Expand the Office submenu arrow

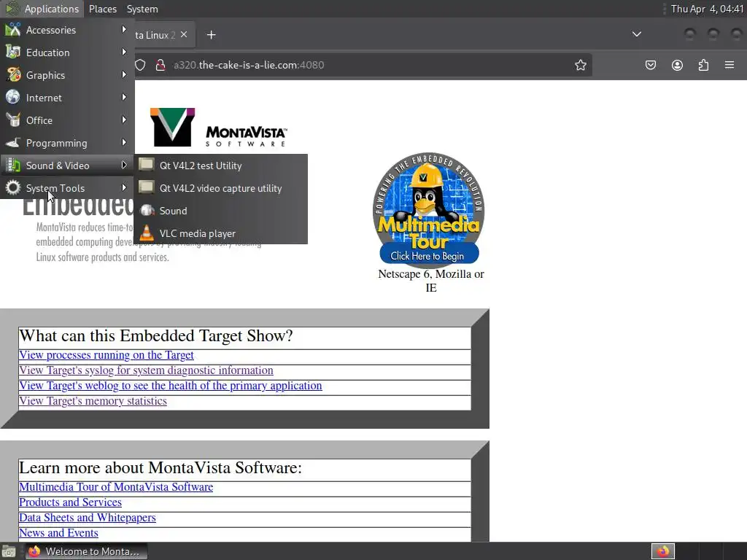click(x=124, y=120)
